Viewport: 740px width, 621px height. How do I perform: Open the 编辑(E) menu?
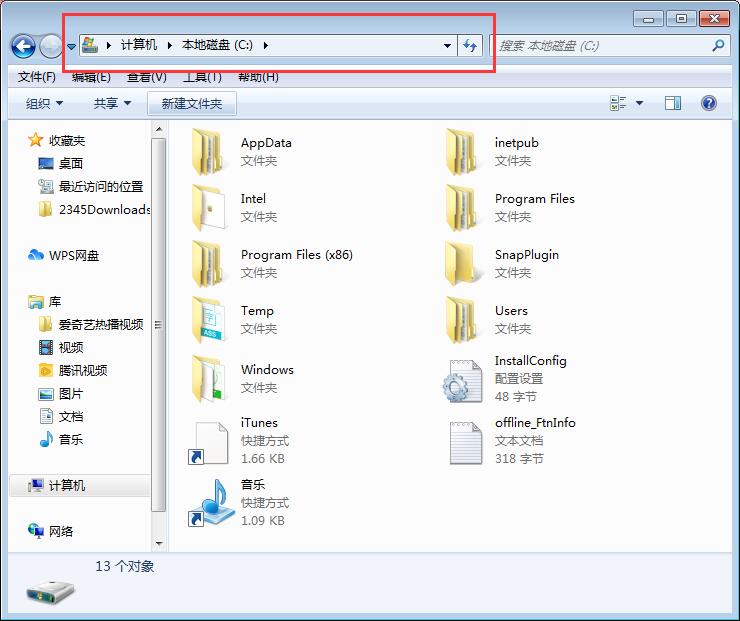pos(91,76)
